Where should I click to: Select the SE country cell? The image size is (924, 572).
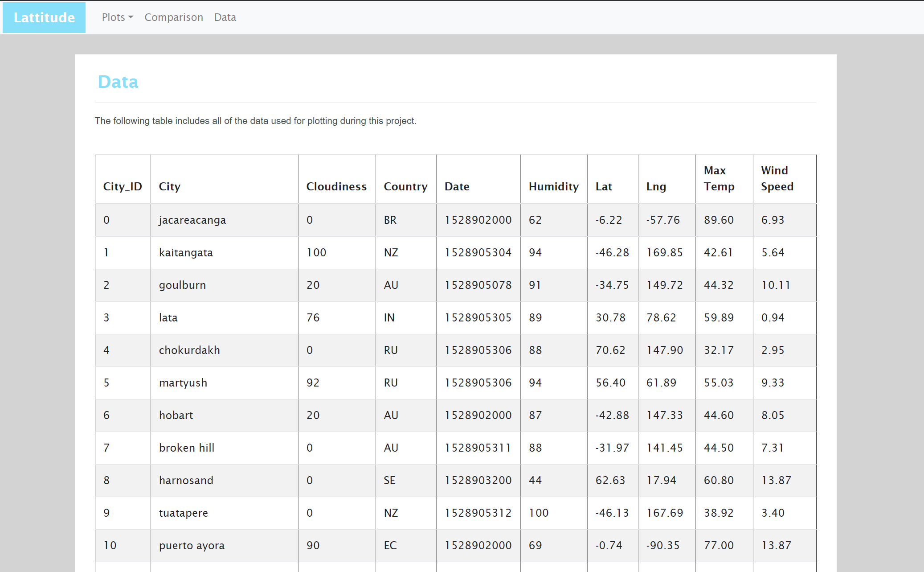tap(389, 480)
